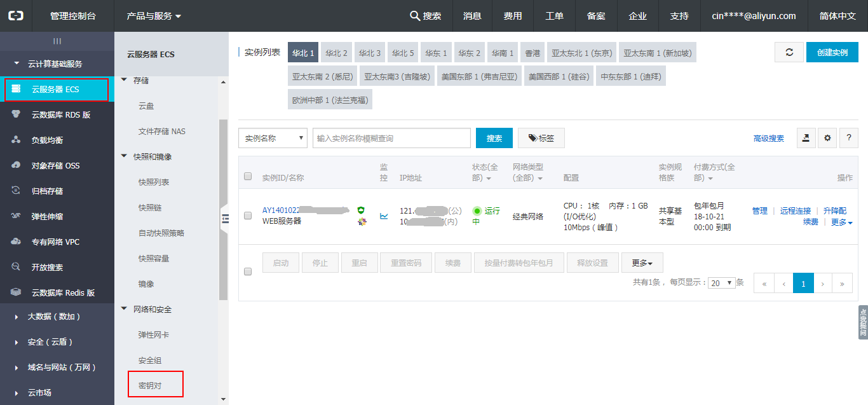Image resolution: width=868 pixels, height=405 pixels.
Task: Select the 香港 region tab
Action: tap(532, 53)
